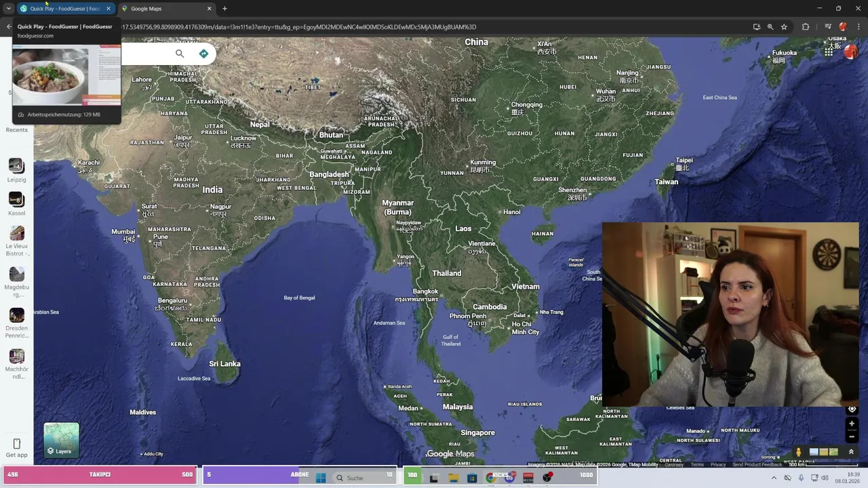The height and width of the screenshot is (488, 868).
Task: Open directions with the blue diamond icon
Action: tap(203, 54)
